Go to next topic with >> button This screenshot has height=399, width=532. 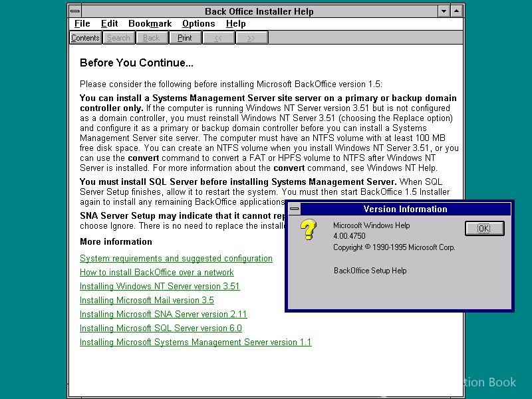[x=251, y=38]
